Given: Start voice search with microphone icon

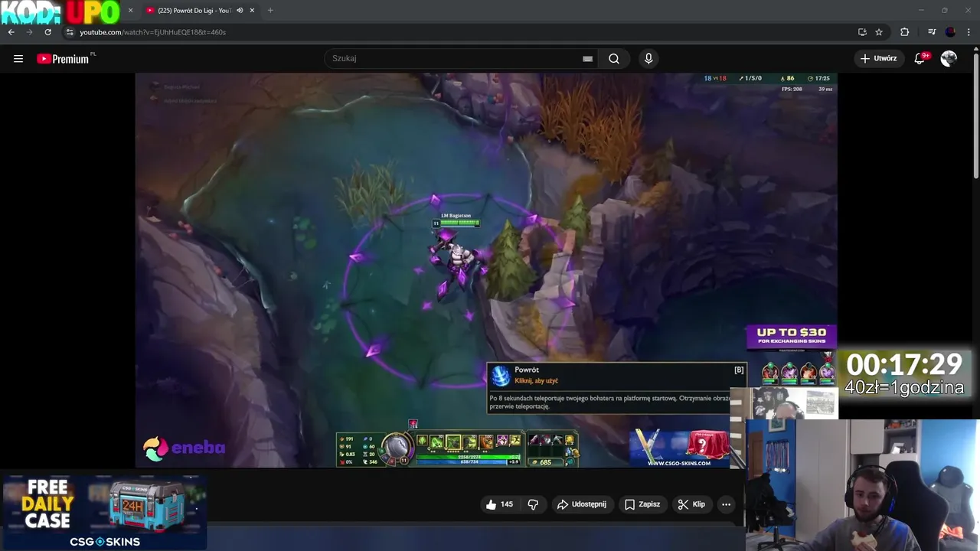Looking at the screenshot, I should point(648,58).
